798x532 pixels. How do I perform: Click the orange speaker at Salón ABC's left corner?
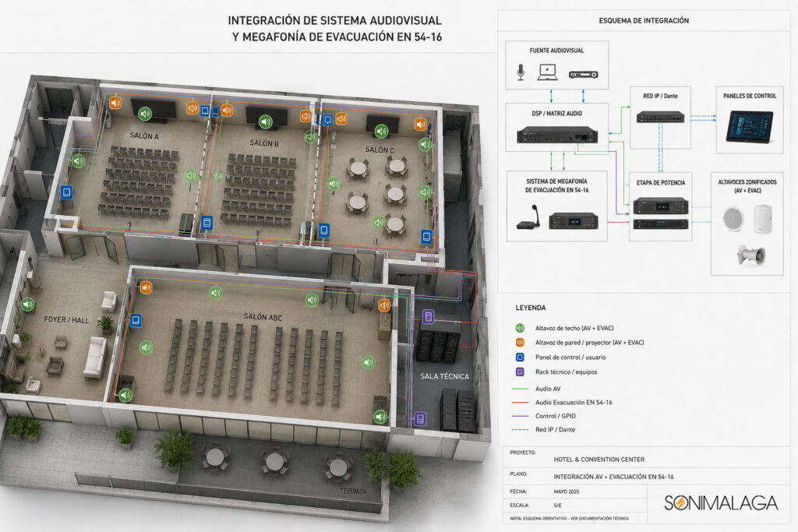[x=146, y=287]
